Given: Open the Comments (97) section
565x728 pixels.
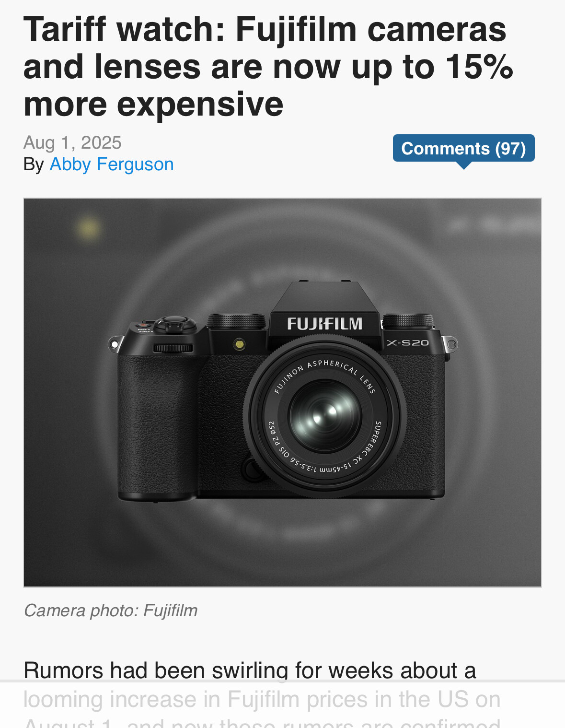Looking at the screenshot, I should [x=463, y=148].
